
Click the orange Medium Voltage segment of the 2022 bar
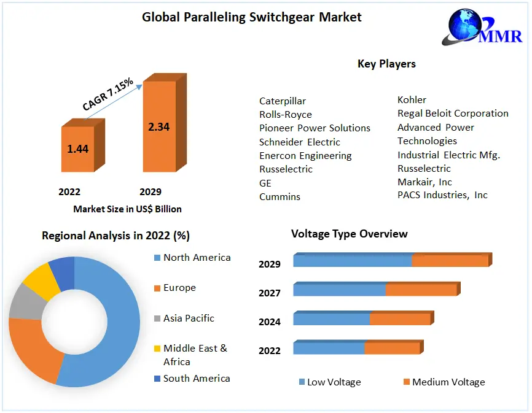point(391,349)
